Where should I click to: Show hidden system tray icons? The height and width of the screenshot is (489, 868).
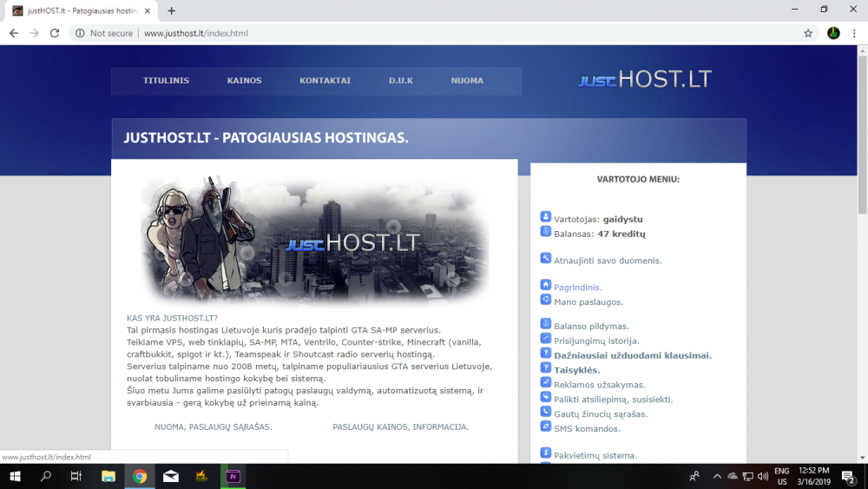click(x=717, y=476)
